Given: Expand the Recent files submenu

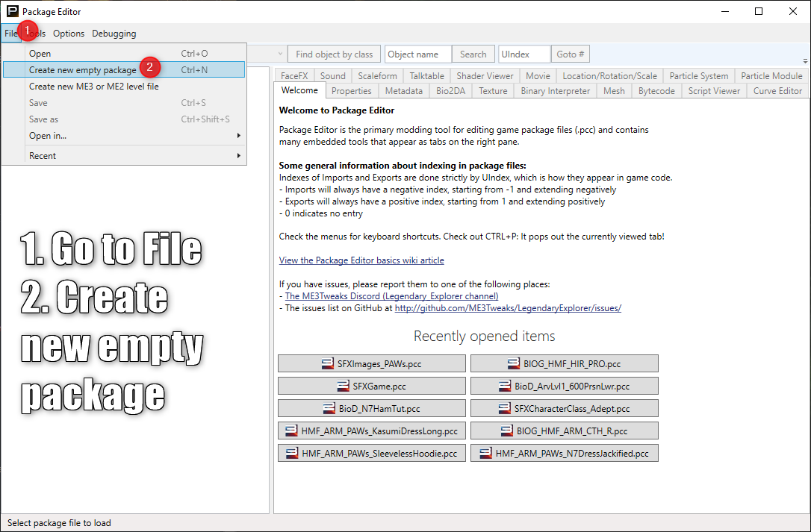Looking at the screenshot, I should point(124,156).
